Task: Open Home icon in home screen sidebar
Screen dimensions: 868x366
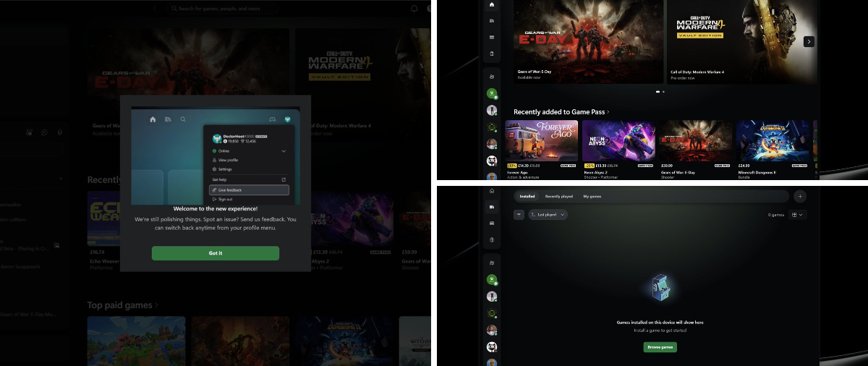Action: (x=492, y=4)
